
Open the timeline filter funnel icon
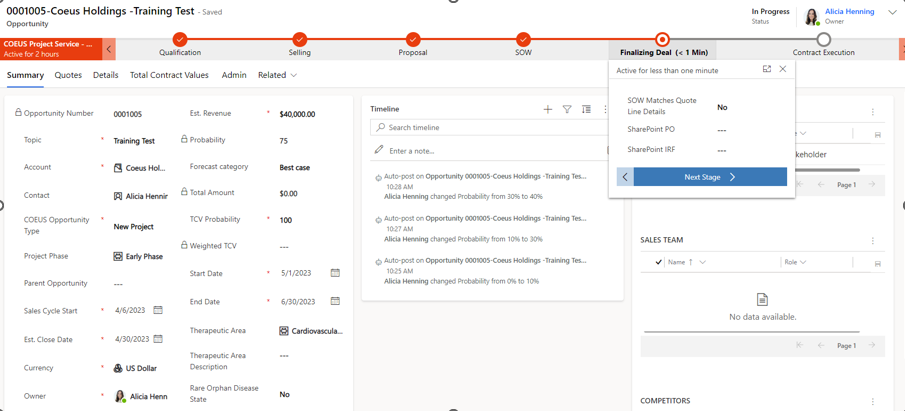567,109
